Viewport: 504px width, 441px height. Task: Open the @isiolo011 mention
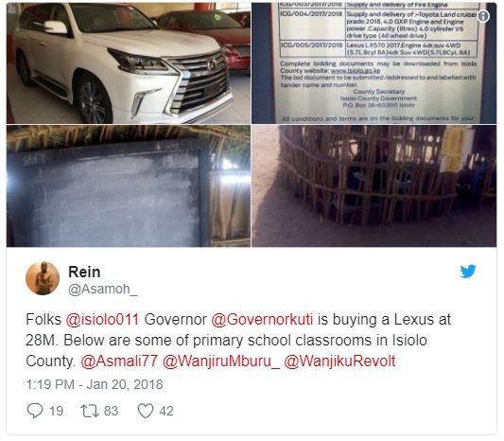tap(102, 320)
